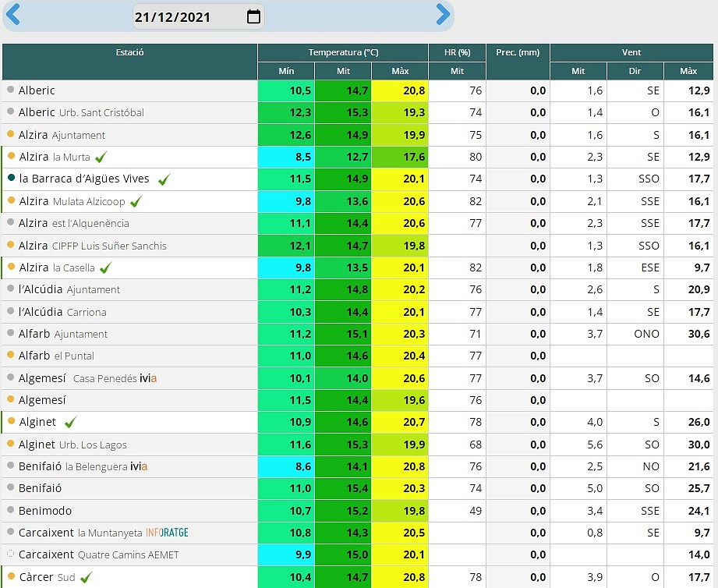Open Alzira est l'Alquenència station
The width and height of the screenshot is (718, 588).
tap(74, 224)
